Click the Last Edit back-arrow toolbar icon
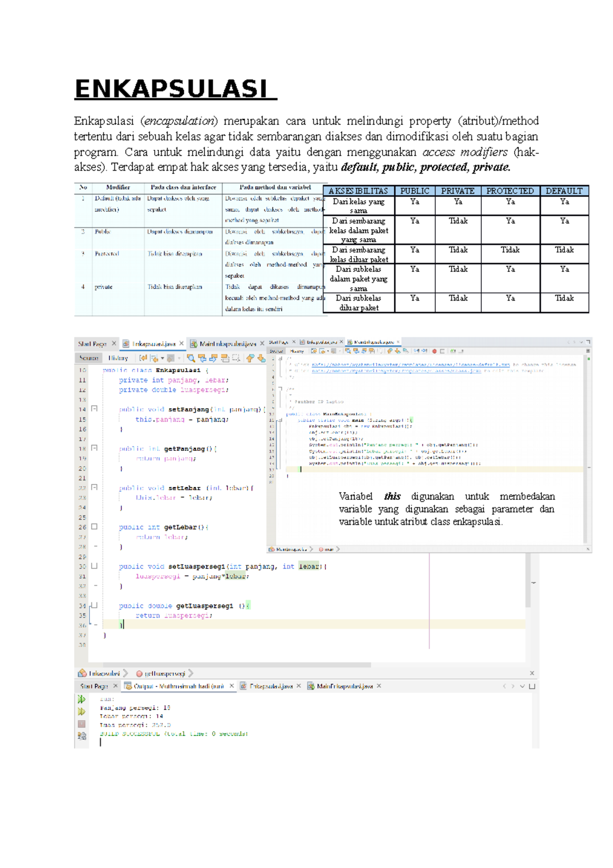 click(x=143, y=358)
